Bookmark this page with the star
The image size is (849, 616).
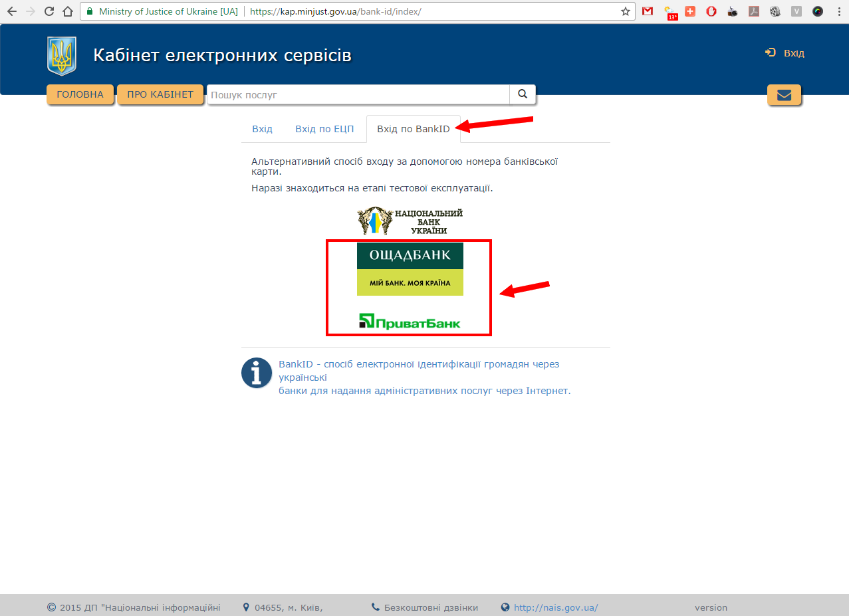(625, 11)
